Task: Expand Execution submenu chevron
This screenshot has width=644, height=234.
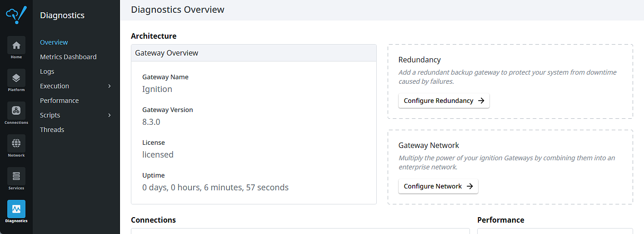Action: point(110,86)
